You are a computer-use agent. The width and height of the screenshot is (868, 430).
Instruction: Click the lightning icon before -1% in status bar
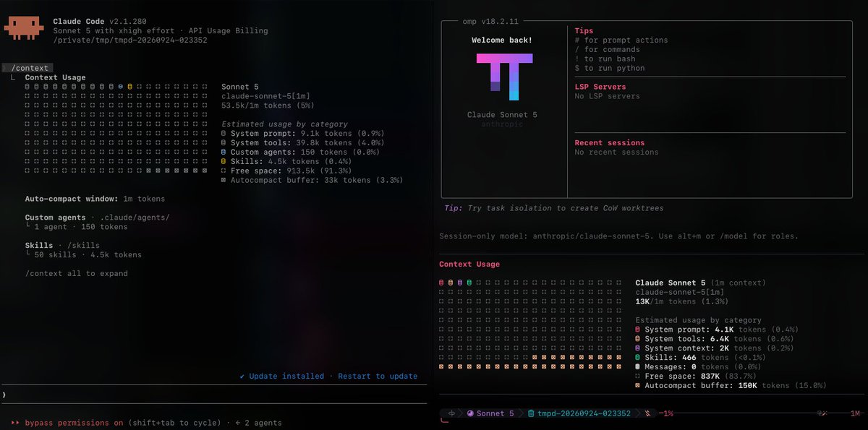pyautogui.click(x=648, y=414)
